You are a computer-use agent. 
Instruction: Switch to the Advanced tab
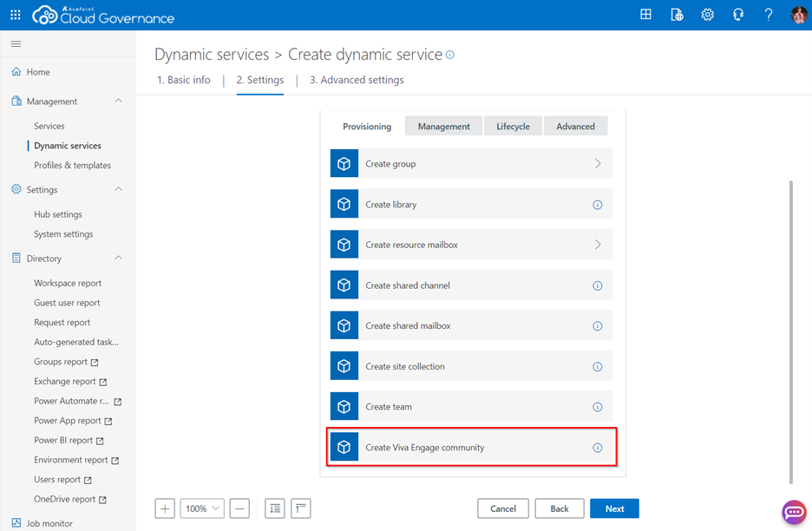[x=575, y=127]
